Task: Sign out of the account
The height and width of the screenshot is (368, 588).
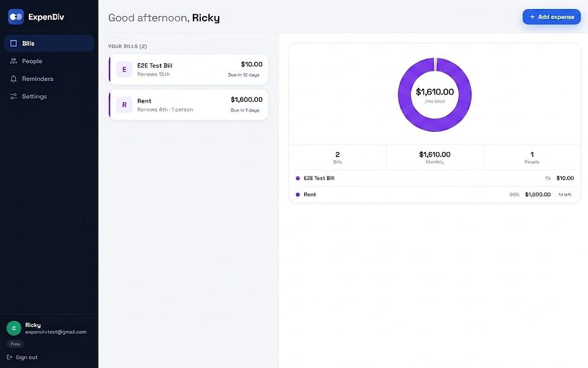Action: (x=22, y=357)
